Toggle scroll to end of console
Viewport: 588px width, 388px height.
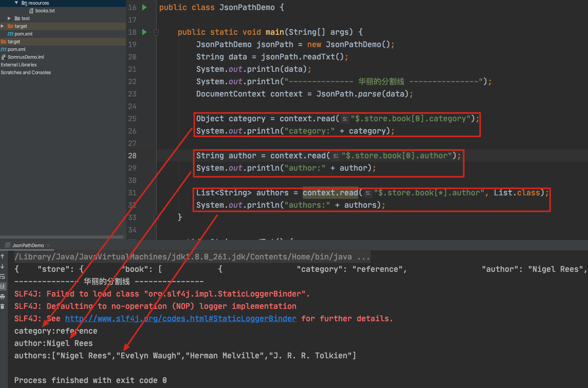point(3,286)
